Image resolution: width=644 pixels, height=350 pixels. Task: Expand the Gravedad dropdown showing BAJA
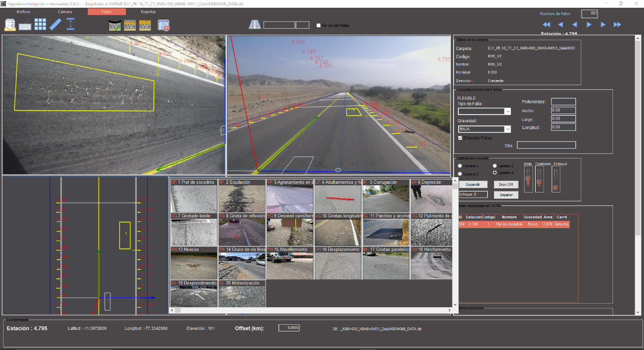507,129
